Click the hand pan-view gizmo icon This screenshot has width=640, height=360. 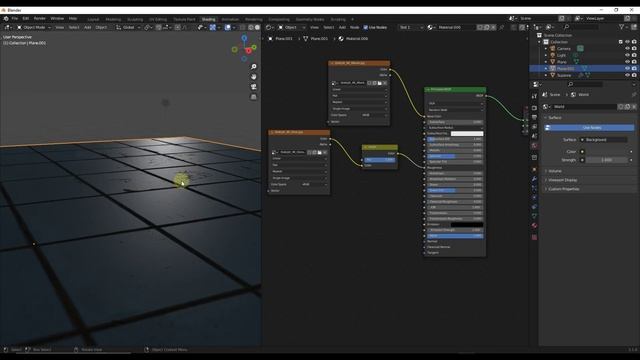click(253, 77)
